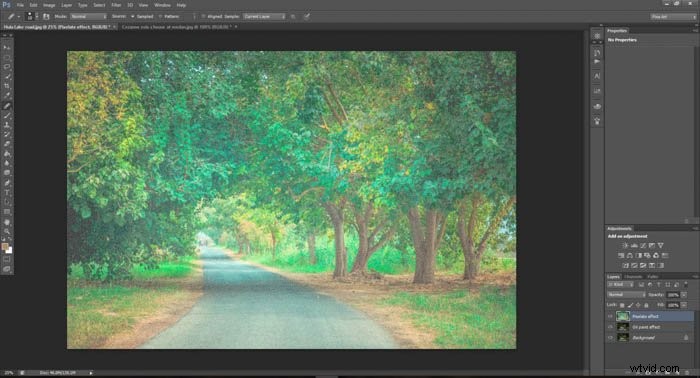
Task: Select the Healing Brush tool
Action: point(7,106)
